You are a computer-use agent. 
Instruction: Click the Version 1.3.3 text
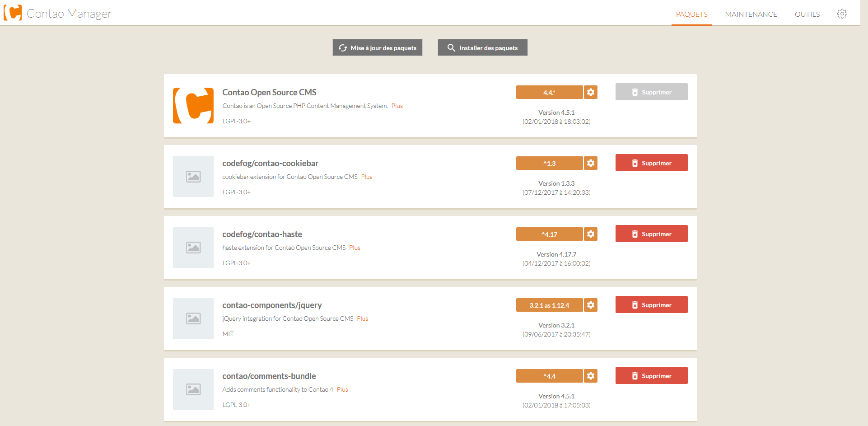coord(556,183)
